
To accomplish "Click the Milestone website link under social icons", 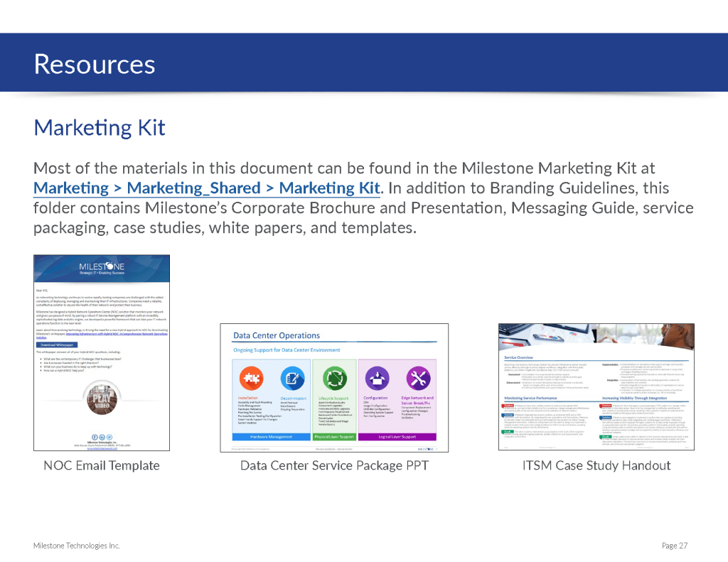I will click(x=102, y=448).
